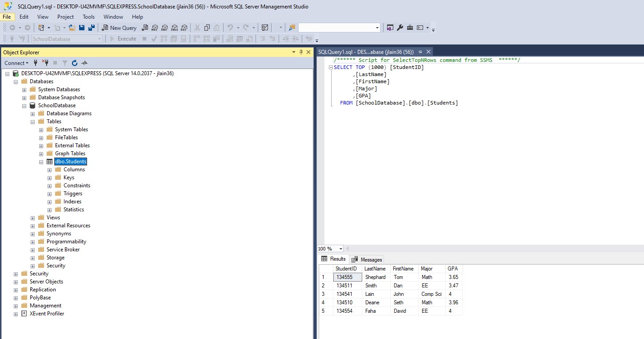Expand the Views folder
Viewport: 644px width, 339px height.
32,218
